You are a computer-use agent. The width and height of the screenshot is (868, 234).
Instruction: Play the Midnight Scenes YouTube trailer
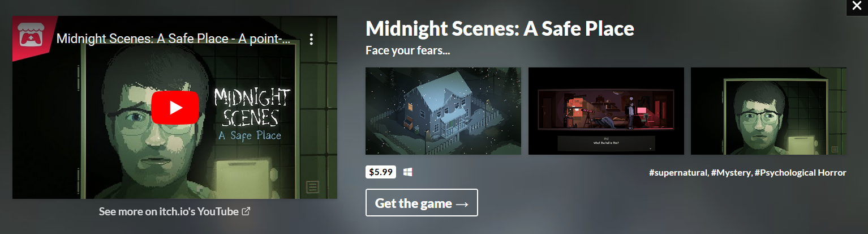point(175,107)
